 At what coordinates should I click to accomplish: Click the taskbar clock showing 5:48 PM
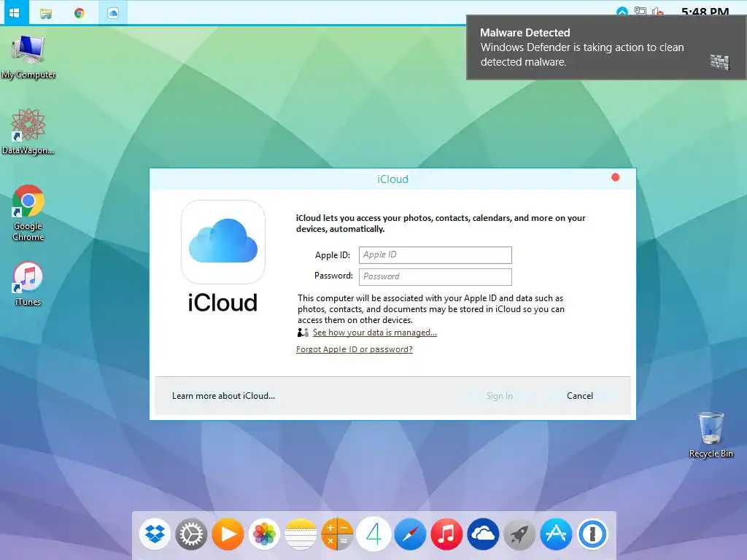click(x=705, y=12)
